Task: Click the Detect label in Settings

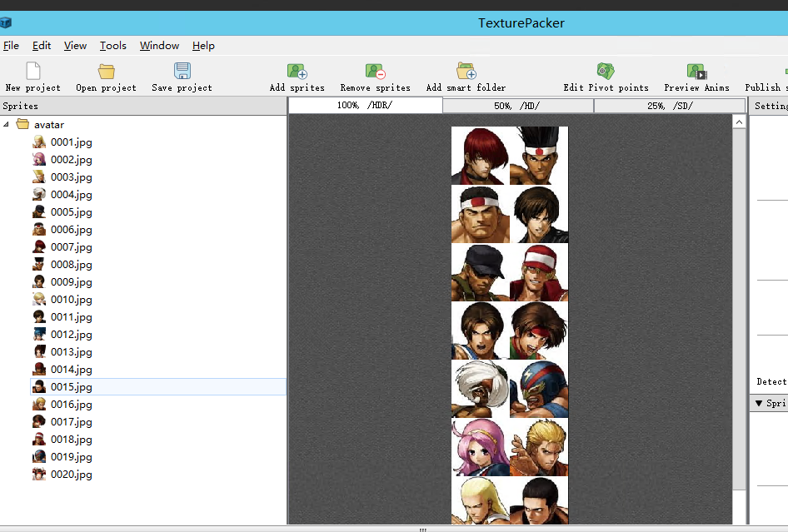Action: (771, 382)
